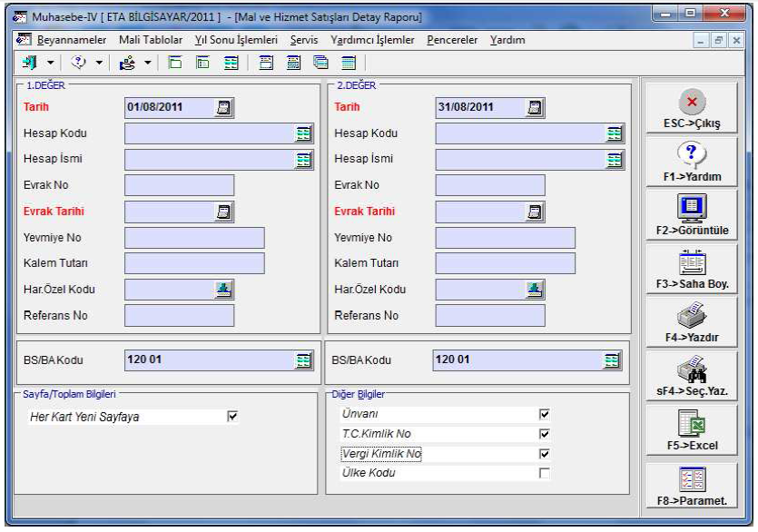
Task: Open the Beyannameler menu
Action: 71,41
